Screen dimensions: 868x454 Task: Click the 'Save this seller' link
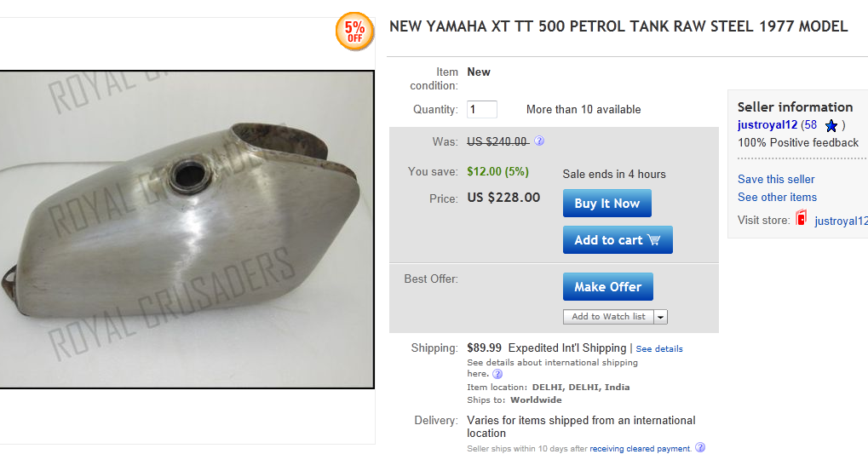tap(776, 179)
